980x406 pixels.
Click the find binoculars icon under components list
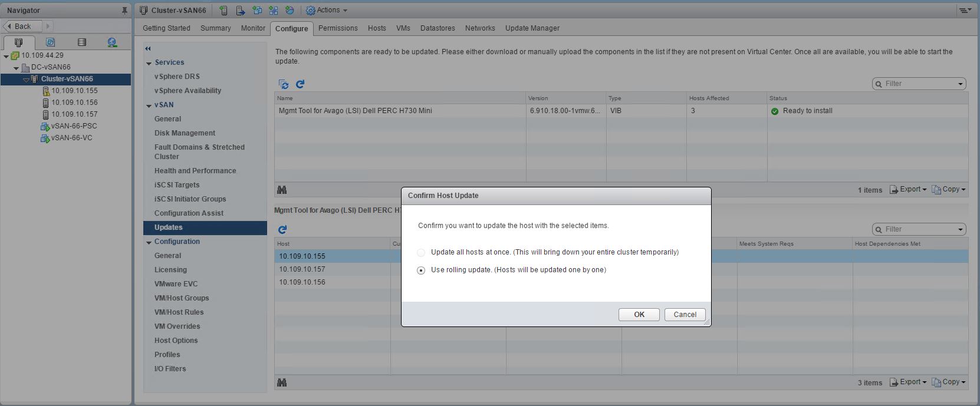282,190
